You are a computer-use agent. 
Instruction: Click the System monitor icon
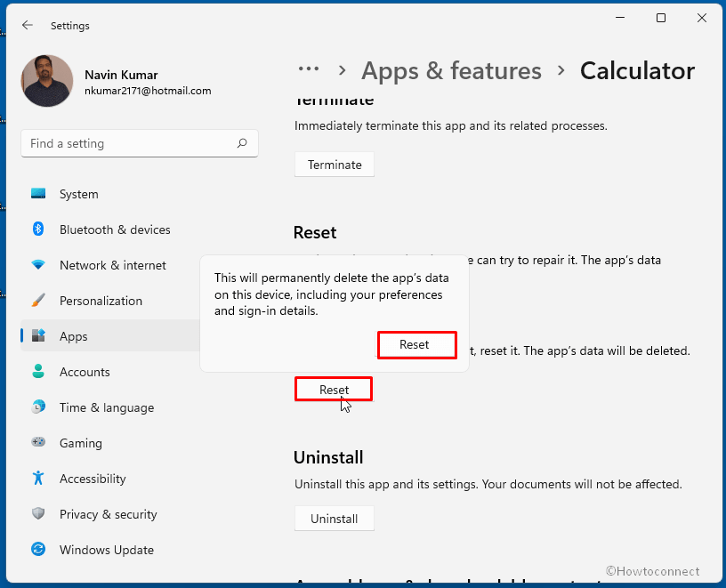38,194
